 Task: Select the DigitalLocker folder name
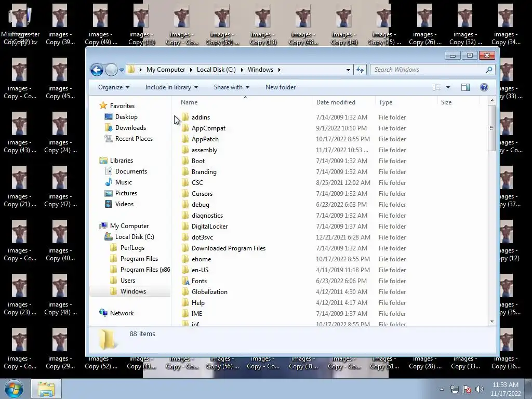[209, 227]
